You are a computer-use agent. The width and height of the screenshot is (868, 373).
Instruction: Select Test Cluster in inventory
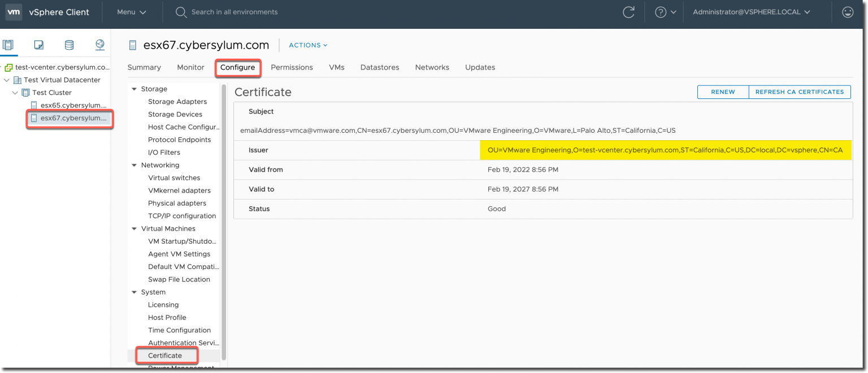pyautogui.click(x=52, y=93)
